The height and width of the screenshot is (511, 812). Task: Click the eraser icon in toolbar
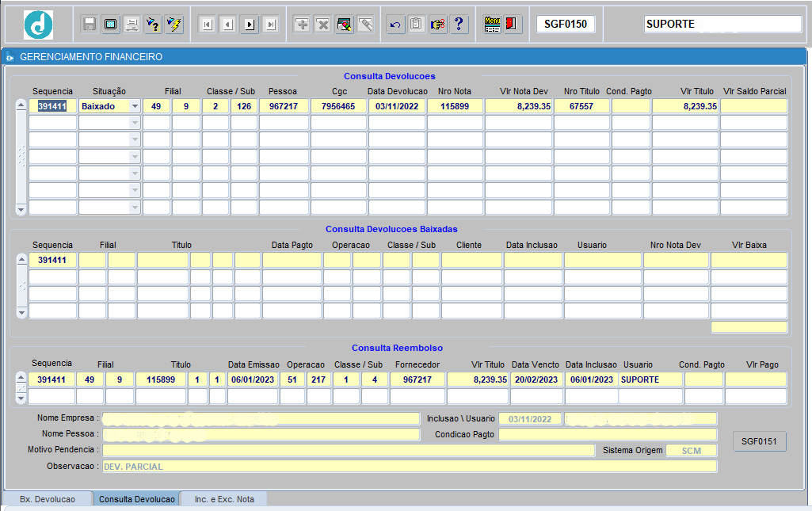point(366,25)
